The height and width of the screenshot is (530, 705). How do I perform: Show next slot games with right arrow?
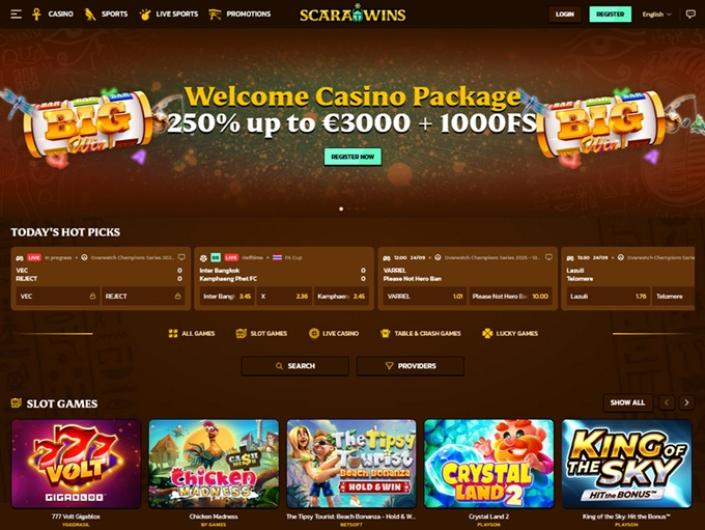[686, 403]
